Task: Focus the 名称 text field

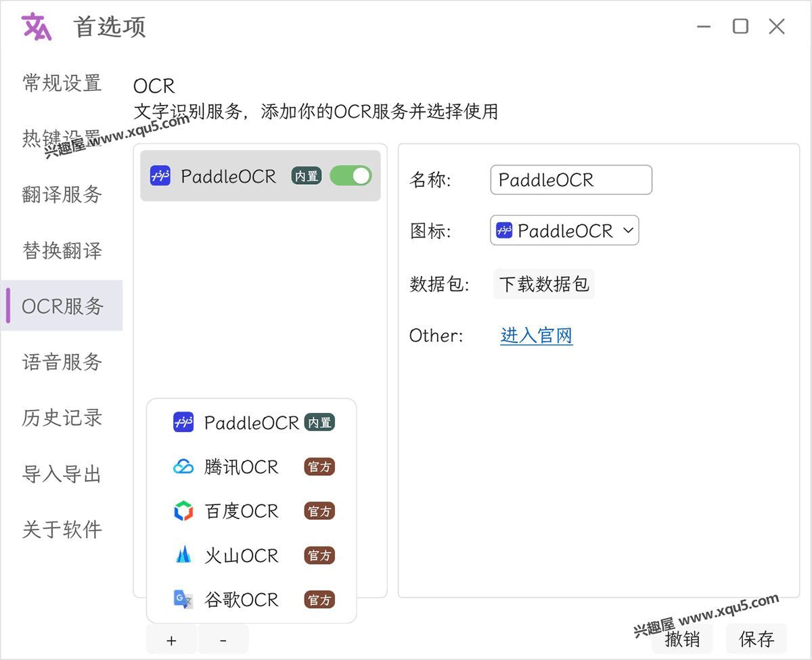Action: (571, 180)
